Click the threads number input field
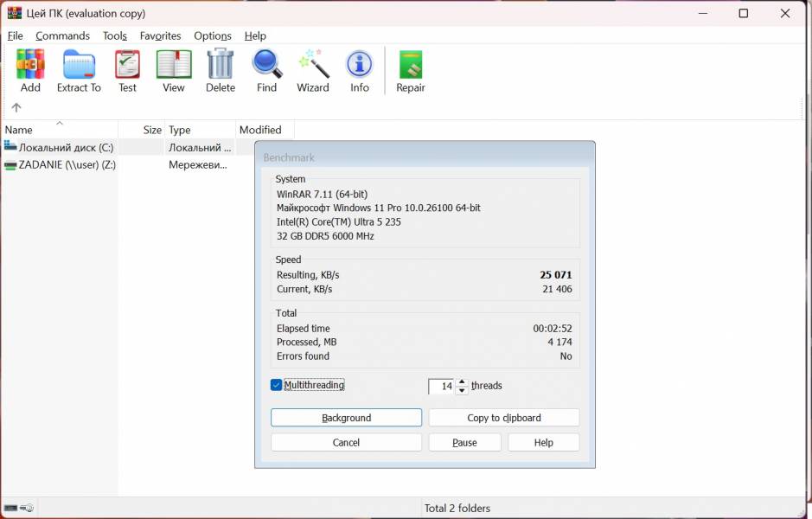Screen dimensions: 812x519 442,386
